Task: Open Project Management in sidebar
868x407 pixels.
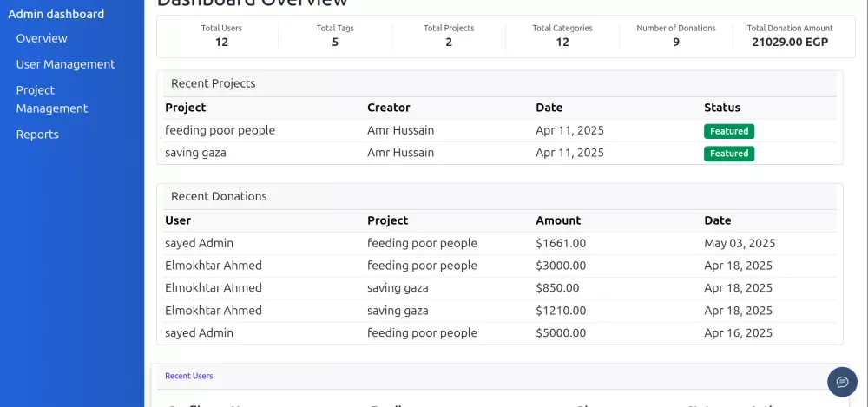Action: (x=52, y=99)
